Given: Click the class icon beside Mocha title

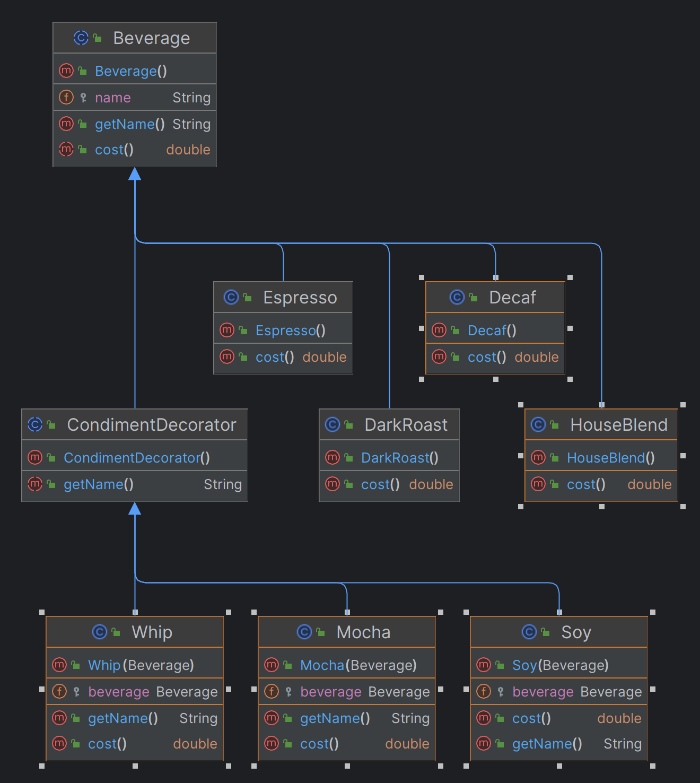Looking at the screenshot, I should (x=304, y=632).
